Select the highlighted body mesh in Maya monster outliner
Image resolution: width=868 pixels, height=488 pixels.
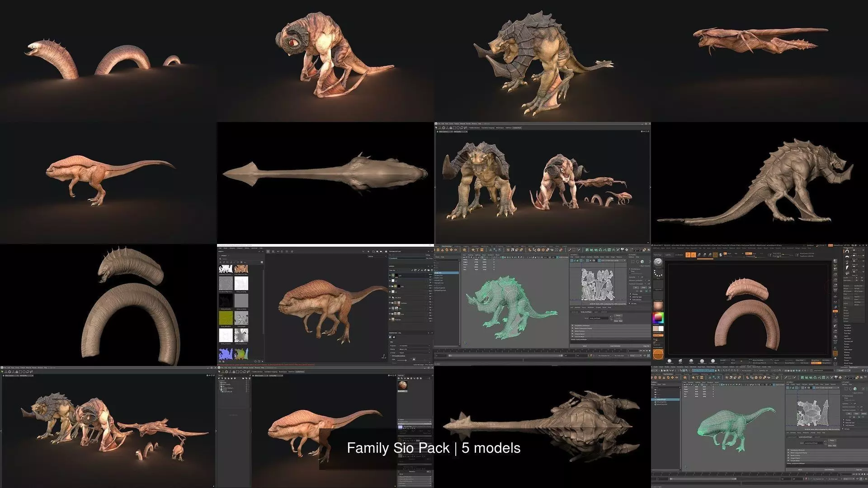439,273
